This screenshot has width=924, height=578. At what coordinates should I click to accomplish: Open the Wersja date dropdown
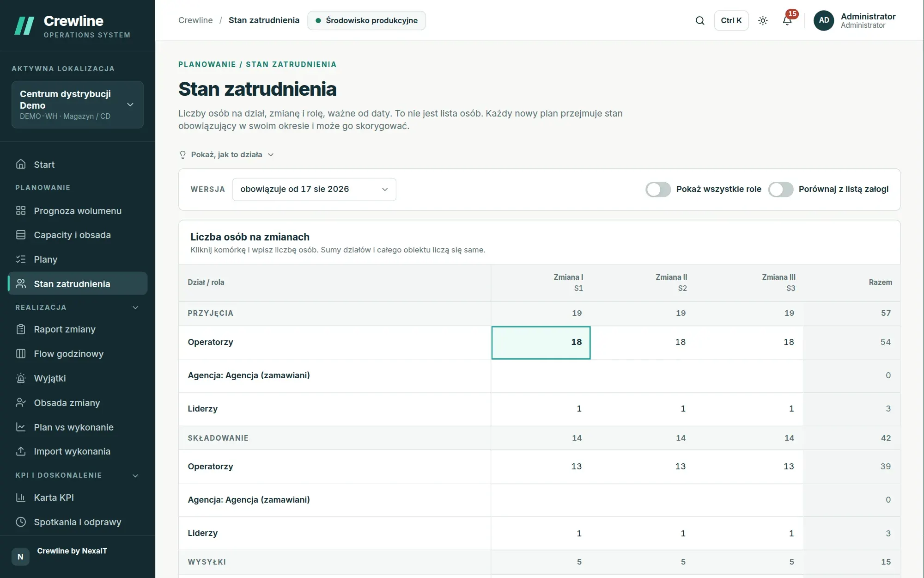314,189
